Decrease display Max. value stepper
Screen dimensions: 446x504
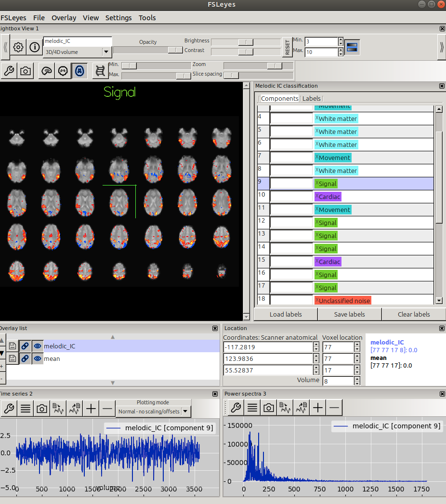pyautogui.click(x=341, y=54)
